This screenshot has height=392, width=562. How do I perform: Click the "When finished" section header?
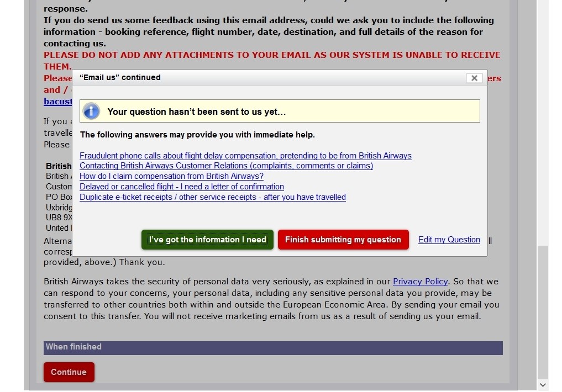point(273,348)
